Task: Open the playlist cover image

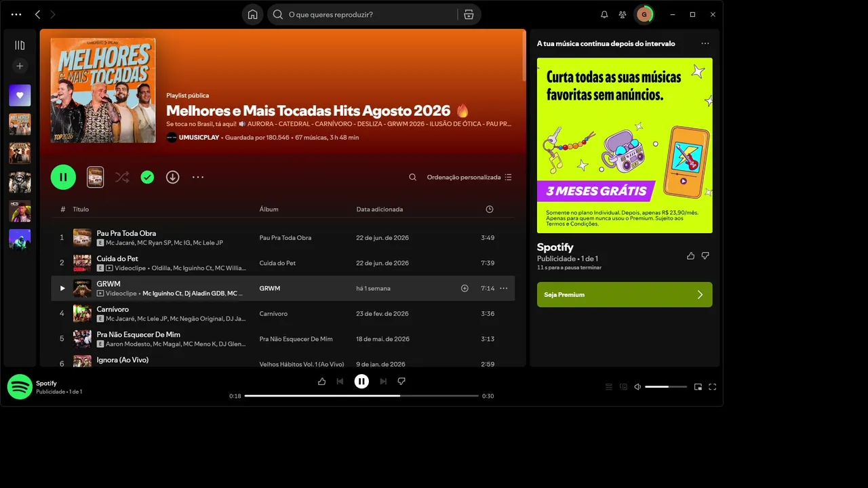Action: (103, 90)
